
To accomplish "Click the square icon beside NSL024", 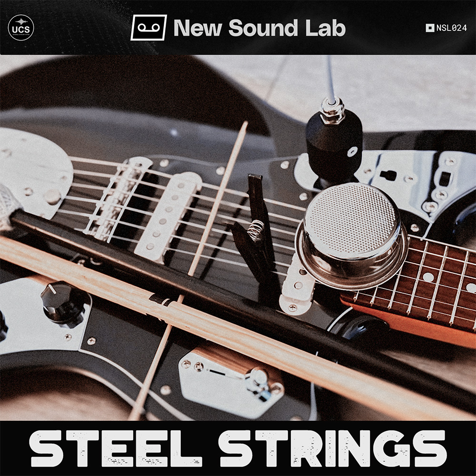I will (430, 28).
